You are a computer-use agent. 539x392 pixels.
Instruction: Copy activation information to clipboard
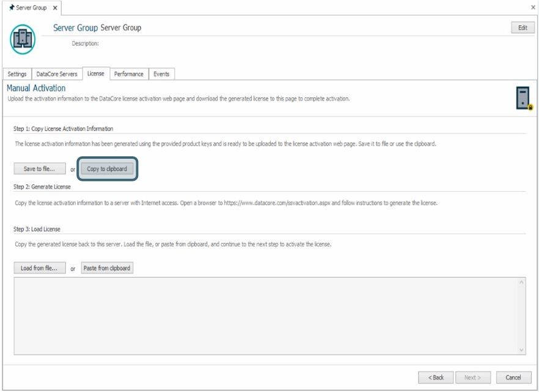click(x=107, y=169)
